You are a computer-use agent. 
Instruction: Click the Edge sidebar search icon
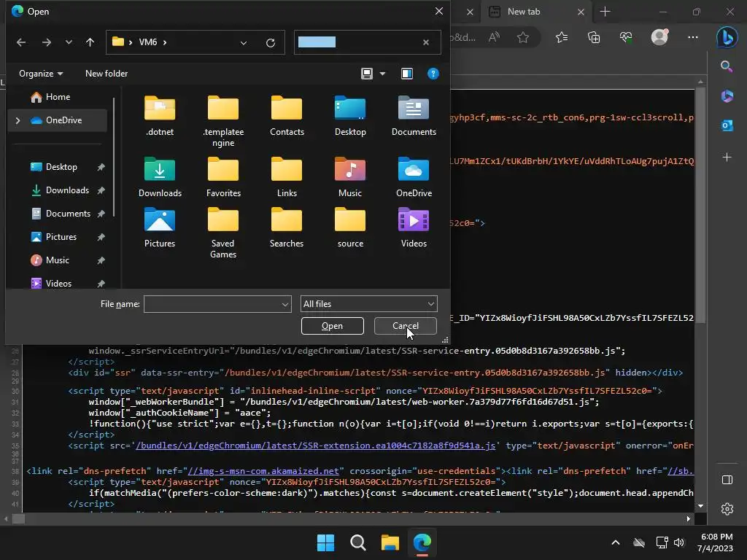(x=727, y=66)
